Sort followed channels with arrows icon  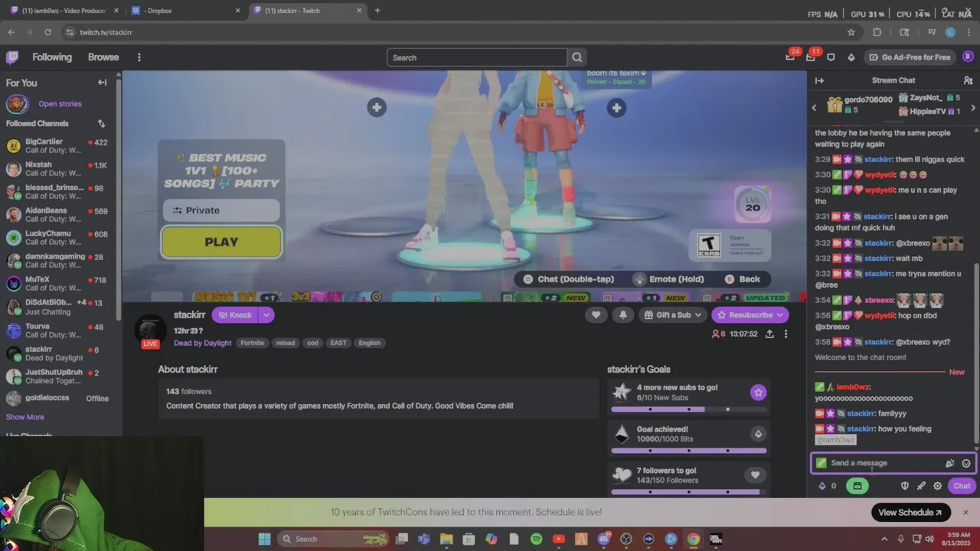pyautogui.click(x=101, y=123)
